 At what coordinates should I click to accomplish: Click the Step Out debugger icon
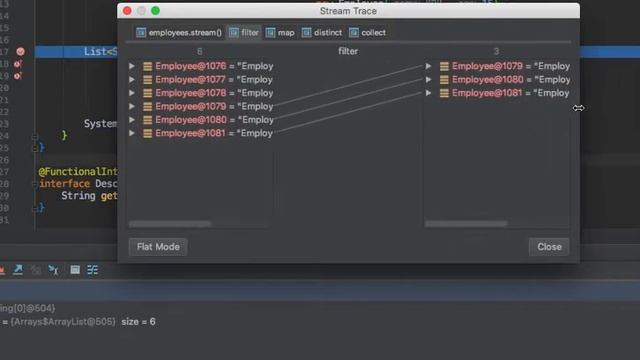coord(18,270)
